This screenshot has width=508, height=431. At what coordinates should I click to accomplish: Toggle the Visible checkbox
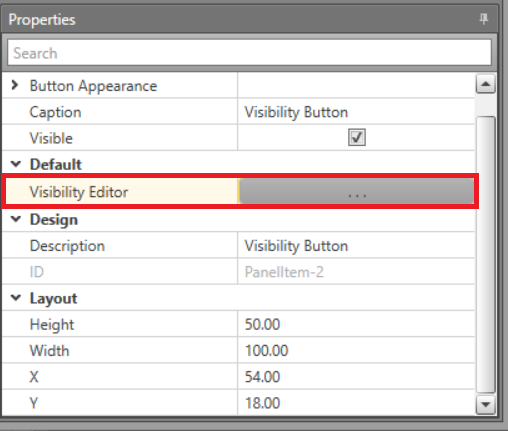(357, 138)
